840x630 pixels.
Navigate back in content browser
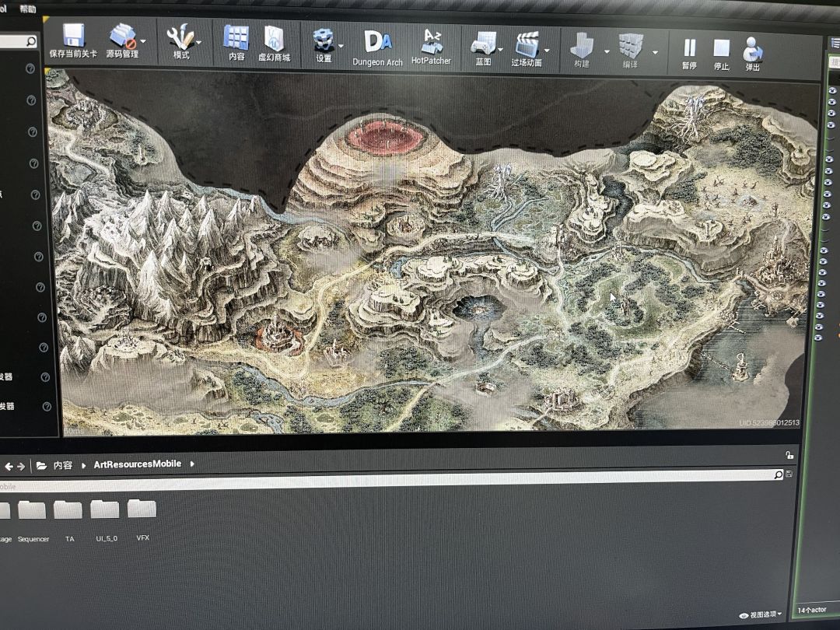coord(9,467)
